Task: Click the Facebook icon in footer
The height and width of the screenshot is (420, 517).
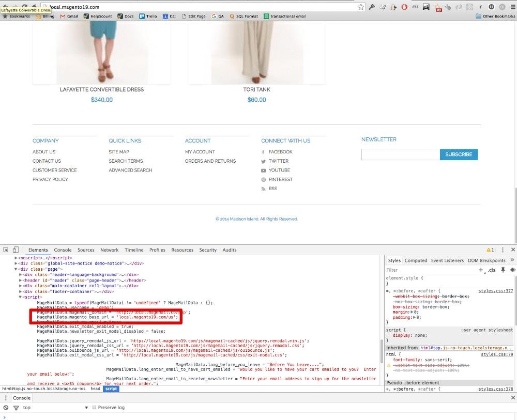Action: (x=264, y=152)
